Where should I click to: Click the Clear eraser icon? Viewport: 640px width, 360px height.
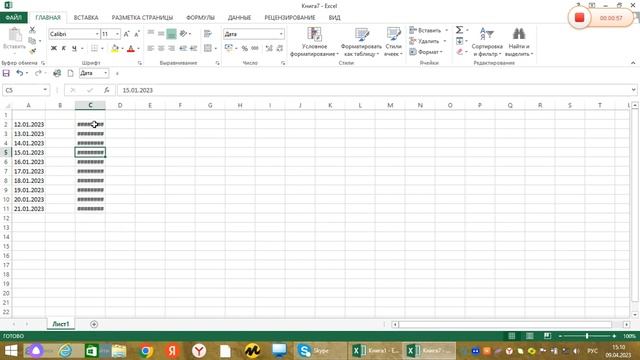tap(460, 52)
